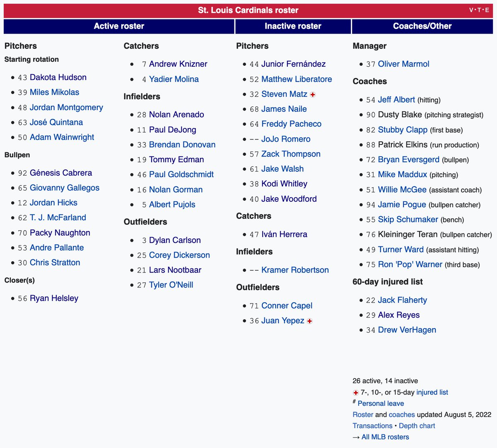Viewport: 497px width, 448px height.
Task: Open the Depth chart link
Action: tap(417, 426)
